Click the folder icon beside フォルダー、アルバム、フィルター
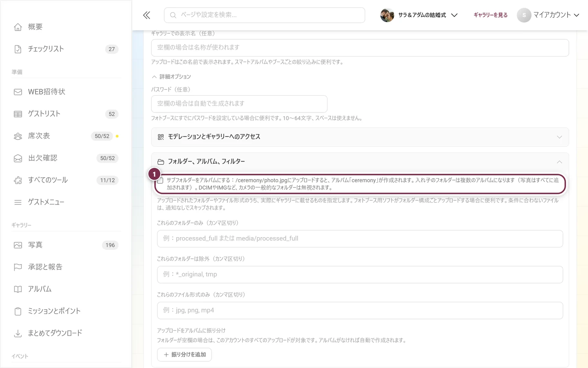 point(161,162)
